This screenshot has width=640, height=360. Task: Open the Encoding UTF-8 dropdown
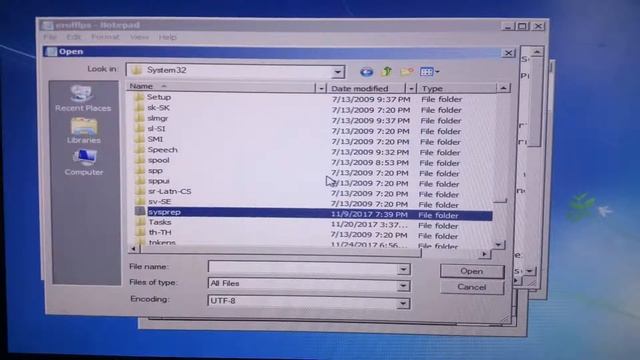(x=403, y=303)
